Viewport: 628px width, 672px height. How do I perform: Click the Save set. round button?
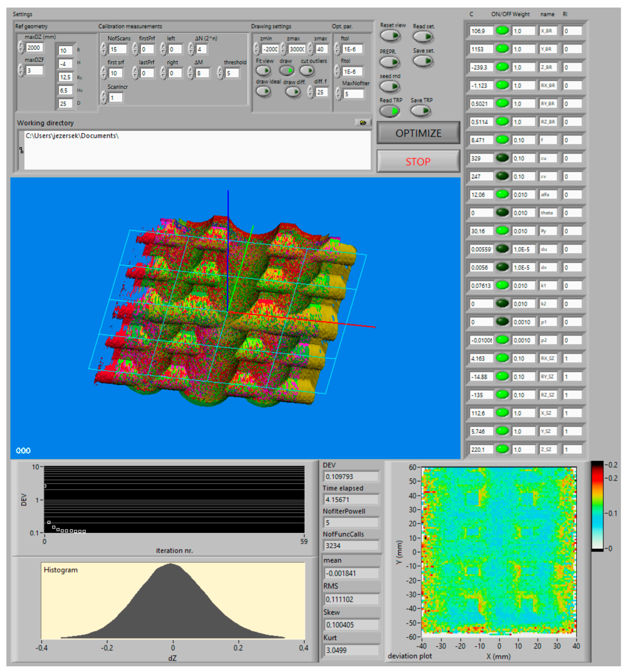coord(423,61)
